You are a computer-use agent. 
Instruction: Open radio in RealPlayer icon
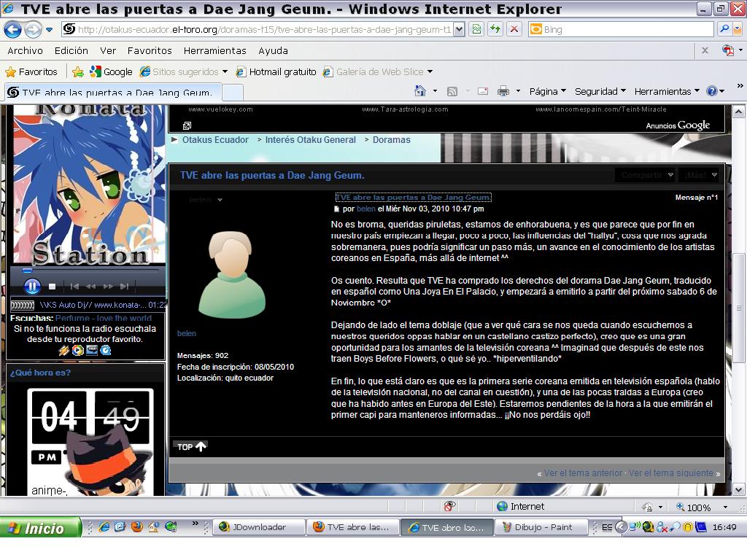[92, 351]
